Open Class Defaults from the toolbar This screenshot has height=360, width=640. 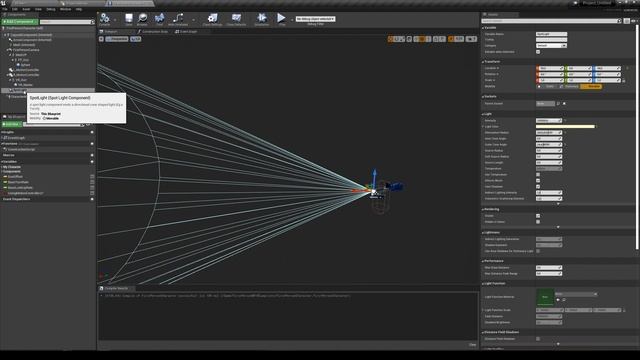[236, 19]
